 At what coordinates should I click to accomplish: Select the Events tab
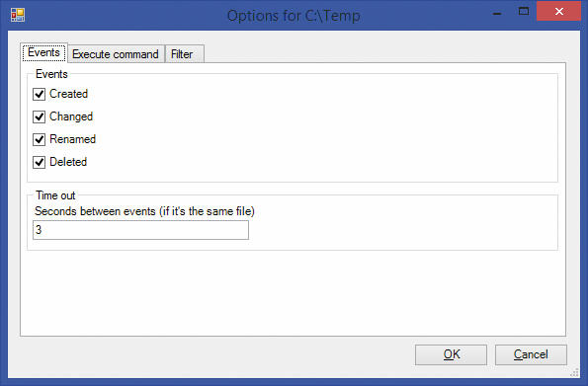point(43,53)
